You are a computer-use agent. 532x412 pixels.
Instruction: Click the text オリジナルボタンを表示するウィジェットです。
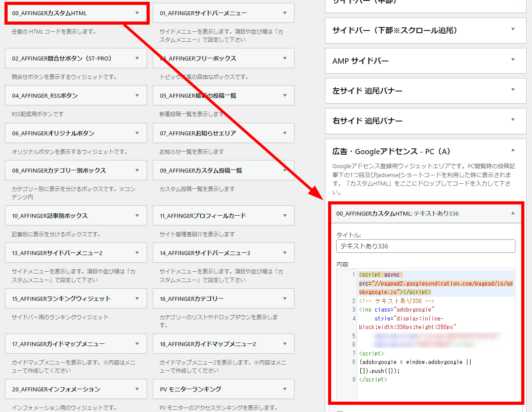click(x=70, y=152)
